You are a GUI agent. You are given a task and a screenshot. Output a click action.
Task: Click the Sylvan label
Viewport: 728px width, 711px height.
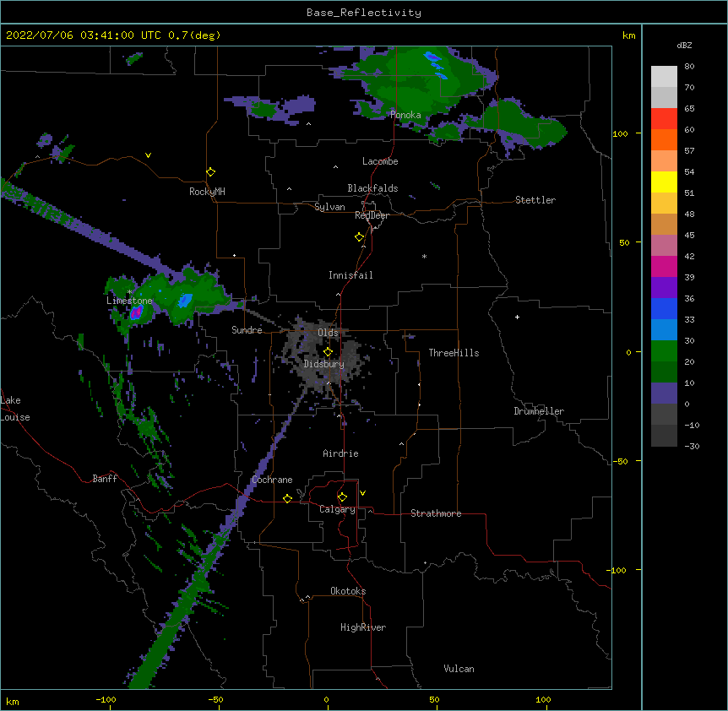point(329,207)
